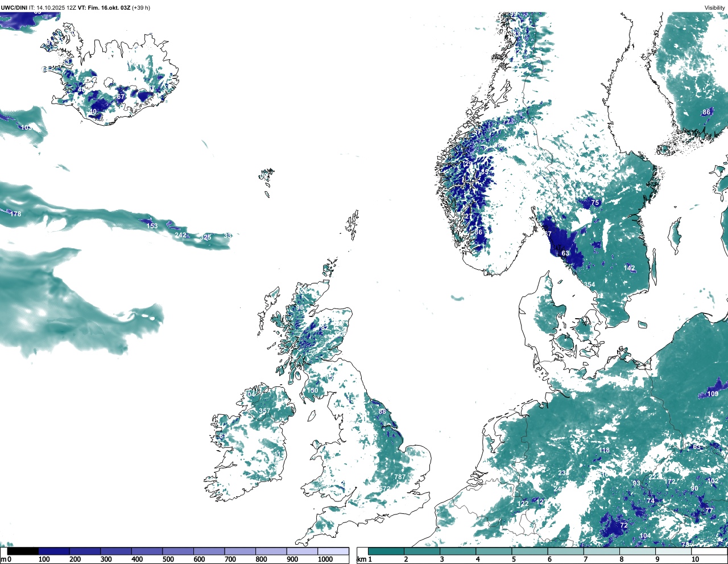The height and width of the screenshot is (564, 728).
Task: Select the initial time '14.10.2025 12Z'
Action: point(56,8)
